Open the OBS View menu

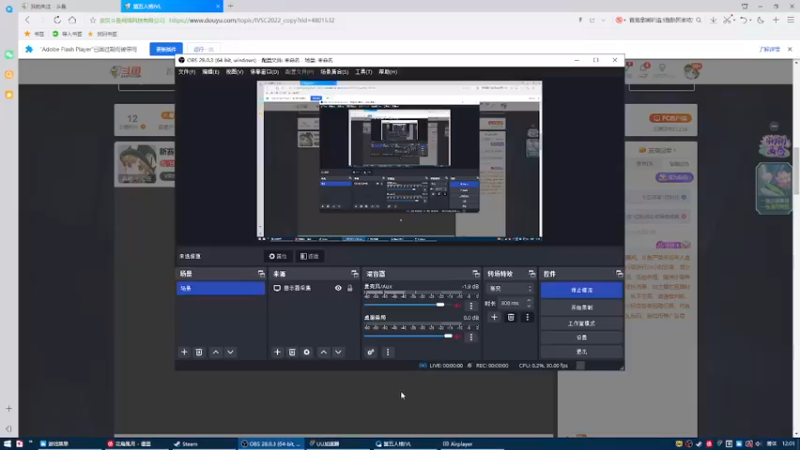tap(235, 72)
